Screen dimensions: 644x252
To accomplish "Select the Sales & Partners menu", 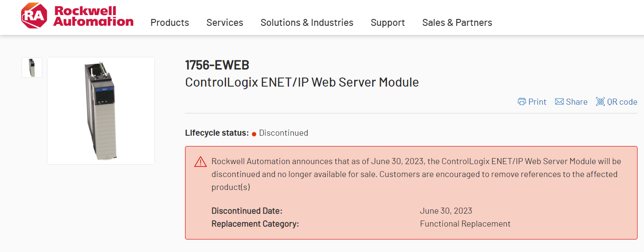I will (x=457, y=22).
